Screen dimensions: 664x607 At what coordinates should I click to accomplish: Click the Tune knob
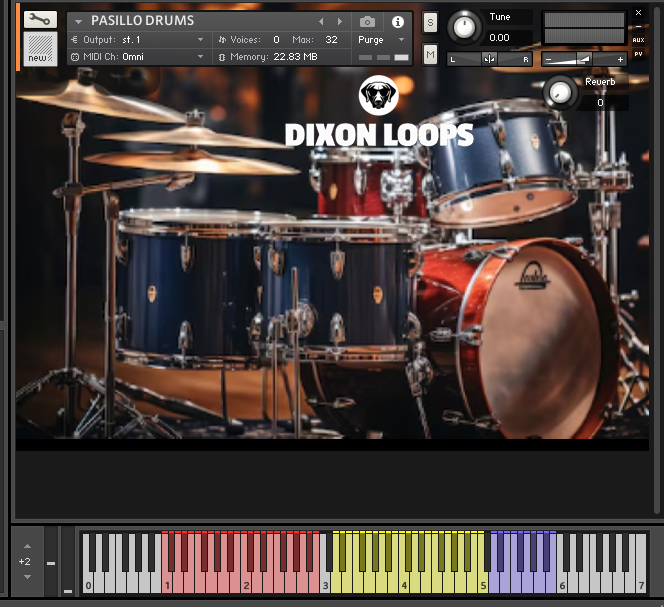(x=464, y=27)
